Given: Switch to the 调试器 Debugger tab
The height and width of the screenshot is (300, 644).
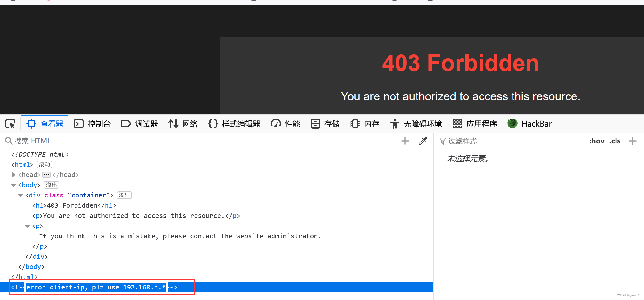Looking at the screenshot, I should click(x=139, y=124).
